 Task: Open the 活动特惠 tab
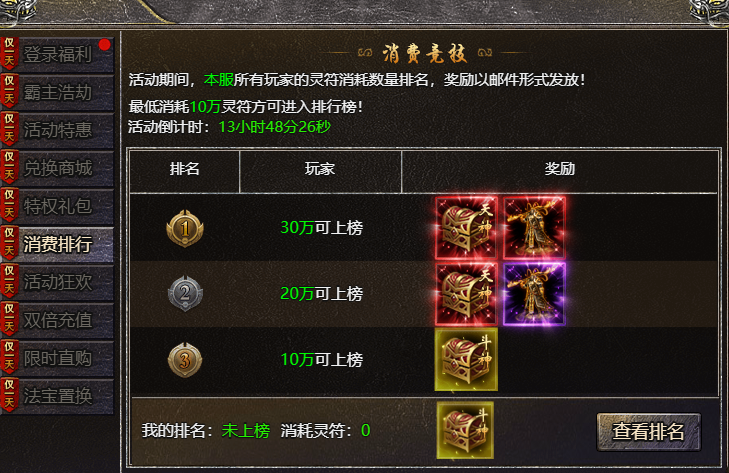pos(57,130)
